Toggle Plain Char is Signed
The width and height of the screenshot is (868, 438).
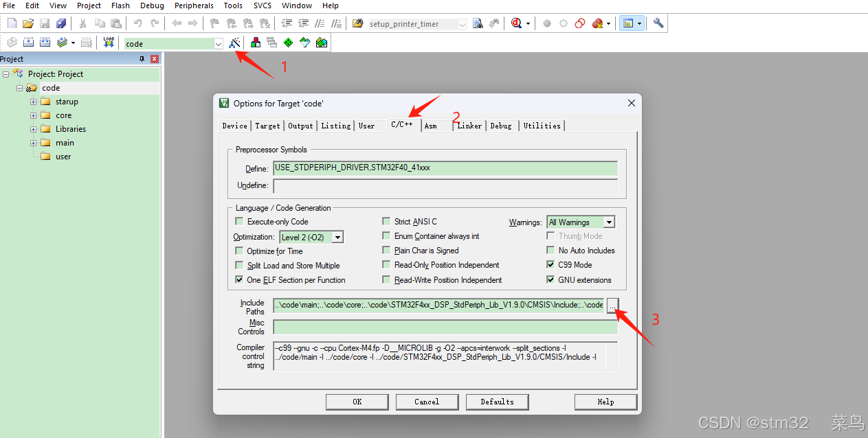click(x=386, y=250)
